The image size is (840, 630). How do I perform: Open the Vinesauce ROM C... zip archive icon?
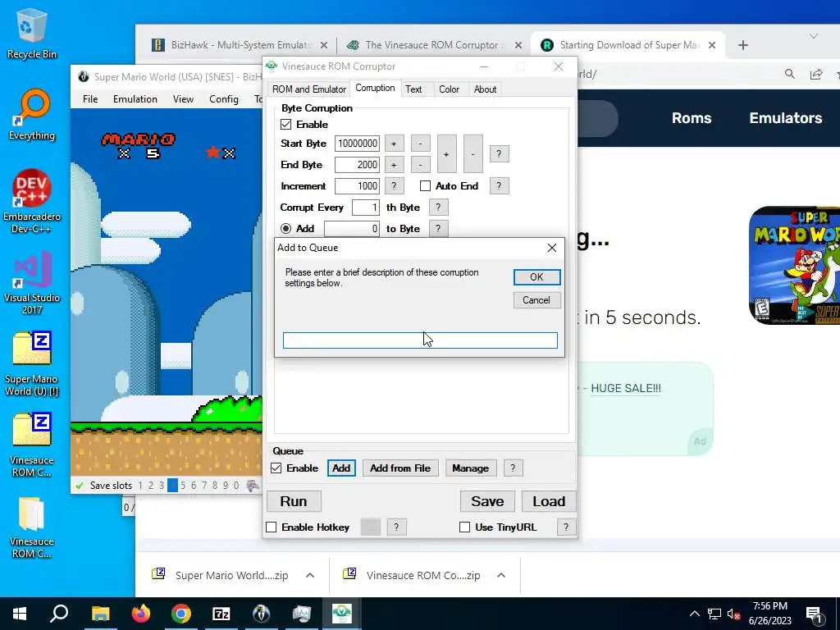tap(31, 445)
